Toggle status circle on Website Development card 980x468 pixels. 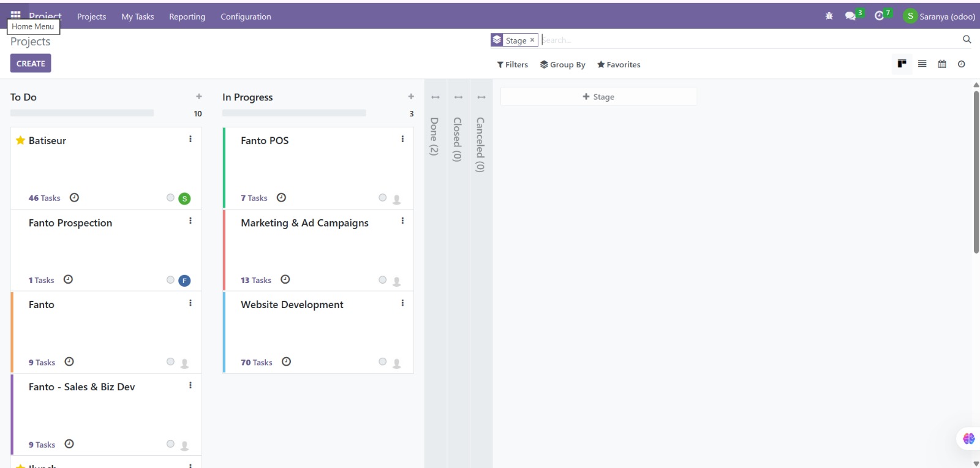pyautogui.click(x=382, y=361)
